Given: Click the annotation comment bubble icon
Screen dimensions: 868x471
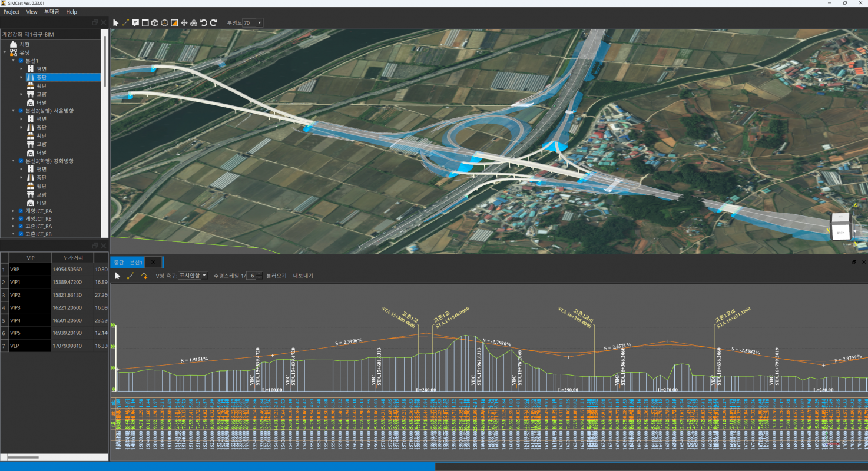Looking at the screenshot, I should tap(135, 23).
